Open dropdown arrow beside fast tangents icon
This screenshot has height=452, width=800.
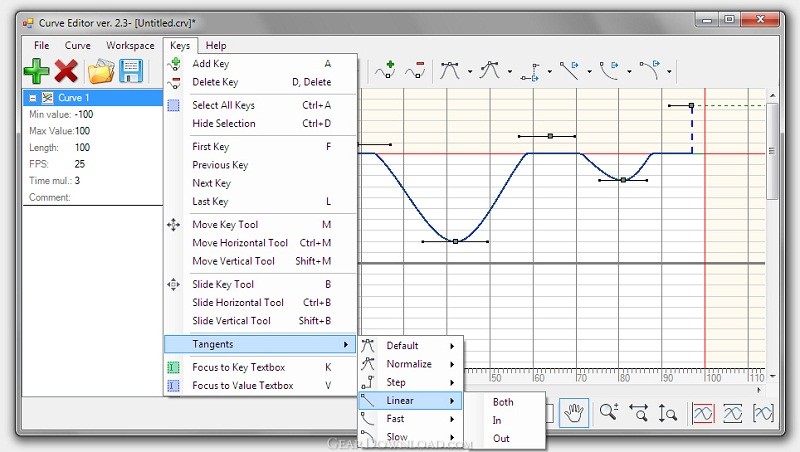click(629, 72)
